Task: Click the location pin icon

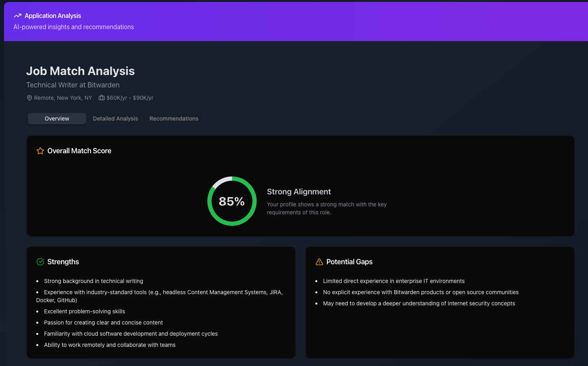Action: pyautogui.click(x=29, y=98)
